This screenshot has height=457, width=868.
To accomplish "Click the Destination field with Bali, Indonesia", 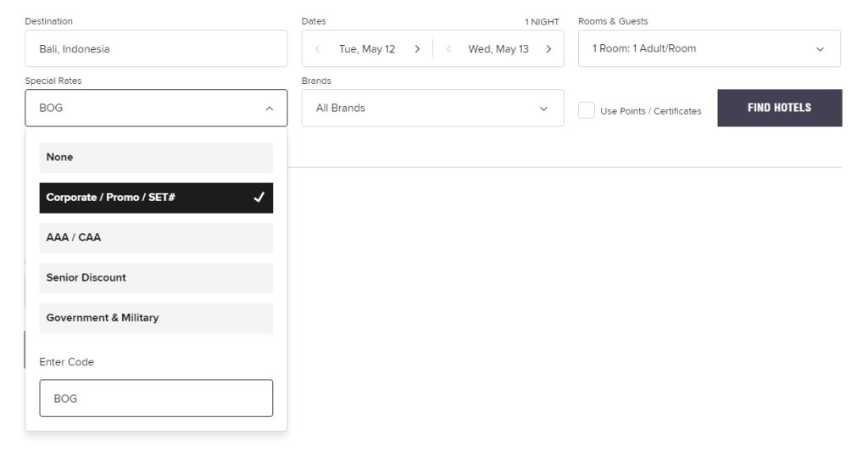I will click(x=156, y=49).
